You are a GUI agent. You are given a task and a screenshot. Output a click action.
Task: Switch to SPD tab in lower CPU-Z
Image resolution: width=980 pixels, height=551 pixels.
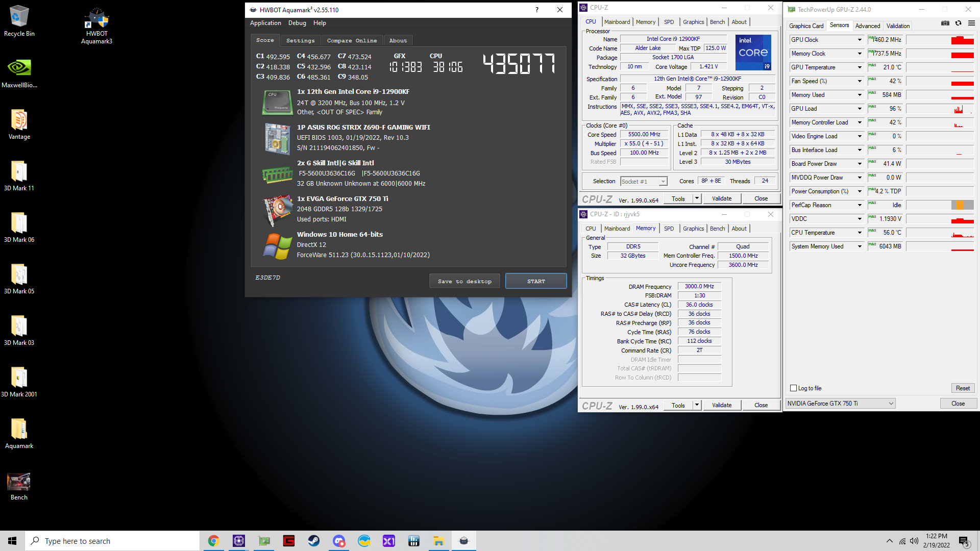(x=669, y=229)
